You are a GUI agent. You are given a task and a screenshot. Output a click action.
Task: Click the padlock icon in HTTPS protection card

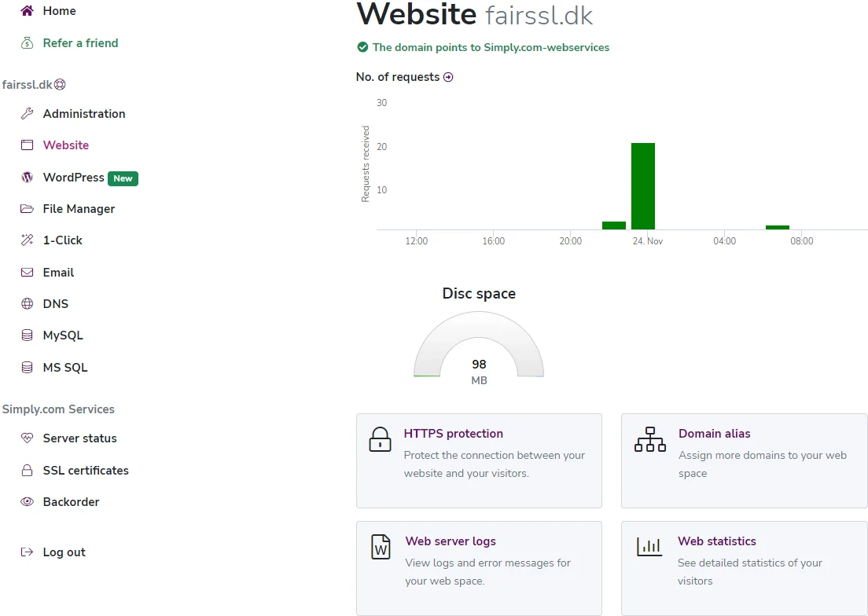380,439
